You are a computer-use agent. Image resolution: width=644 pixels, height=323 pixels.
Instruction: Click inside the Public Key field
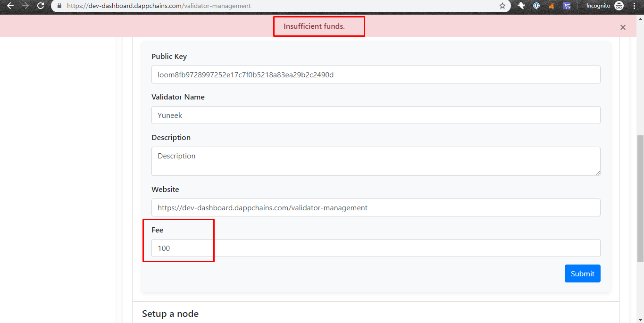tap(376, 75)
